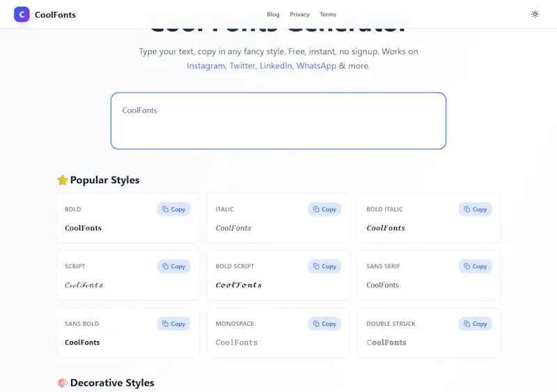Select the Bold Italic CoolFonts preview text
This screenshot has height=392, width=557.
386,228
